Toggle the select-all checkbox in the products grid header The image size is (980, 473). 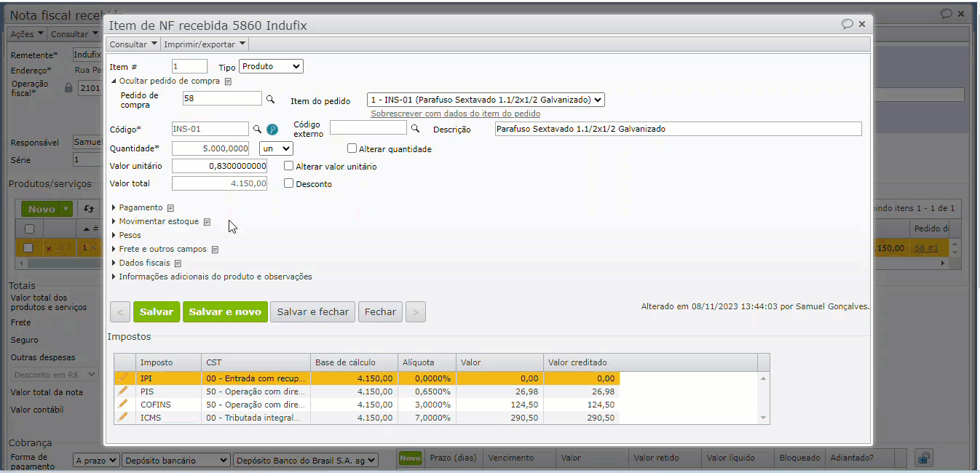point(29,228)
